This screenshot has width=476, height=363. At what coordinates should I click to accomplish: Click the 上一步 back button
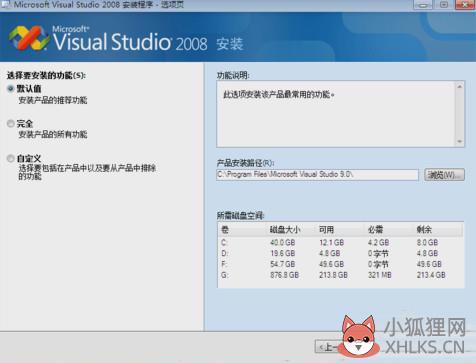point(328,347)
